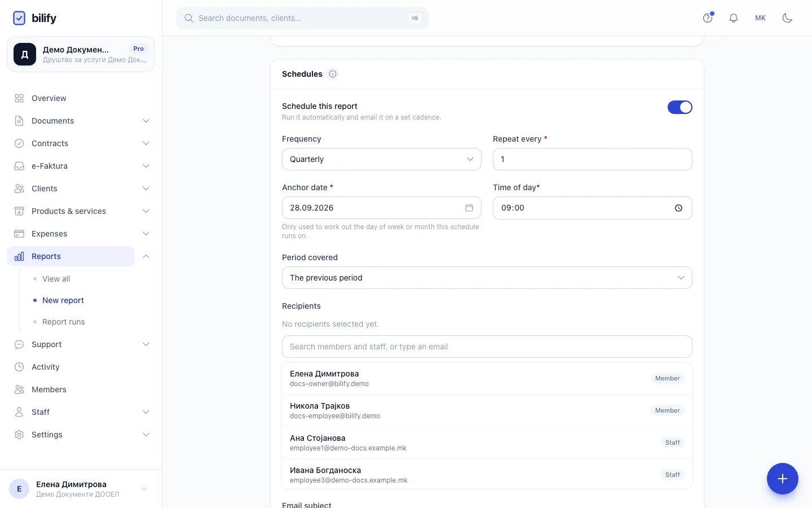812x508 pixels.
Task: Select New report in sidebar
Action: 63,300
